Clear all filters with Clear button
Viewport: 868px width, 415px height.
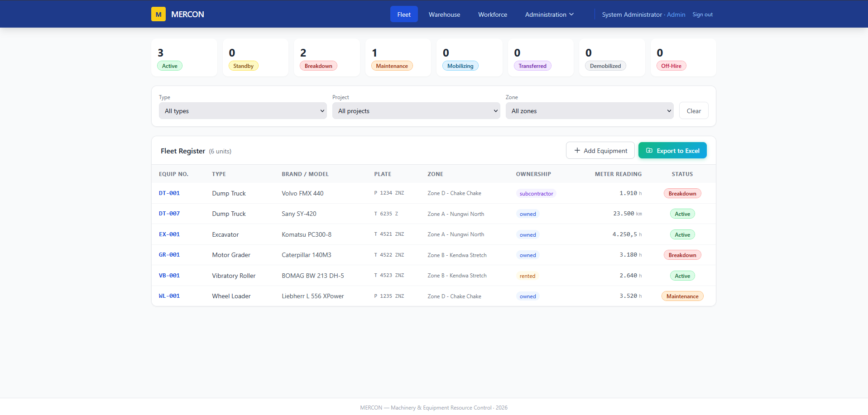coord(694,111)
